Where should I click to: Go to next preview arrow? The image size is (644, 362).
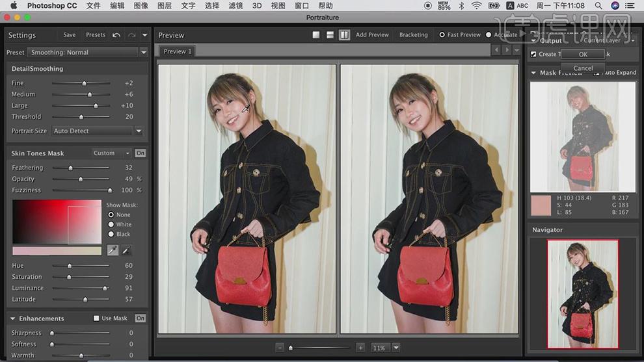point(507,50)
